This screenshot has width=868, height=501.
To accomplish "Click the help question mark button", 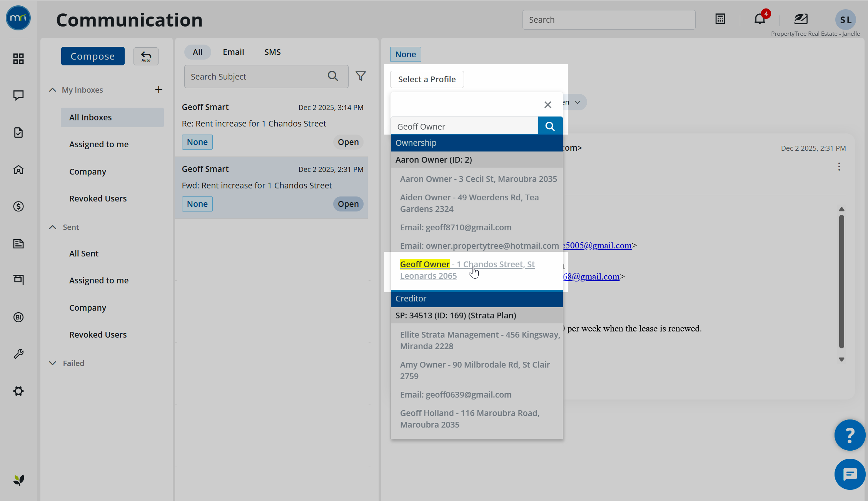I will [x=850, y=435].
